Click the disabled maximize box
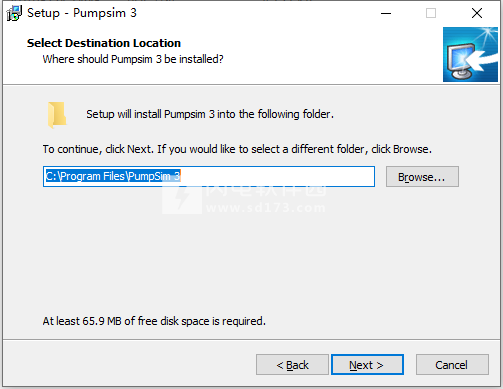 (x=431, y=13)
